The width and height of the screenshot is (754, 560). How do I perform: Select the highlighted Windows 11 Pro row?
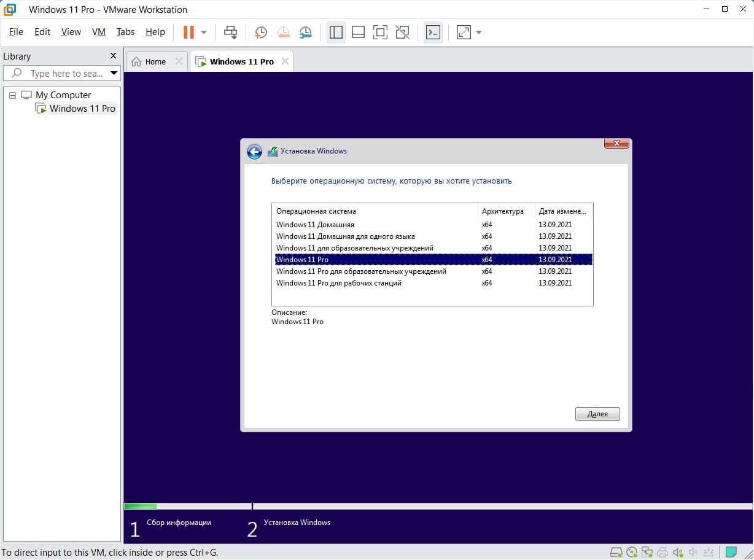[x=433, y=260]
